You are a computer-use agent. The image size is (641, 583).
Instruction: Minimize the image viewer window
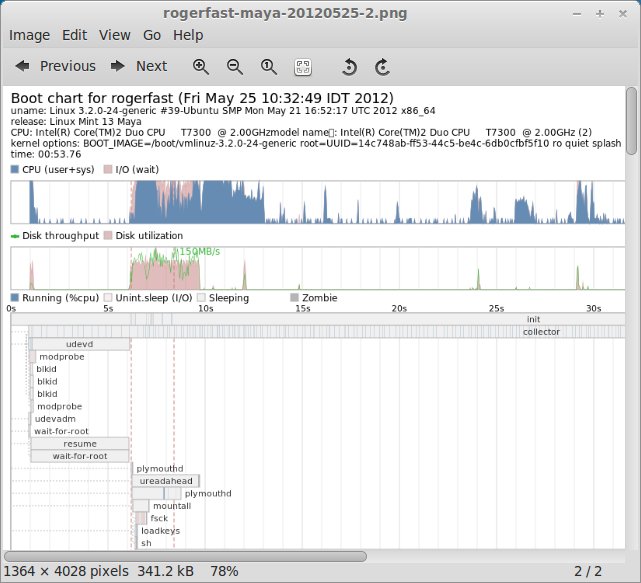[576, 12]
